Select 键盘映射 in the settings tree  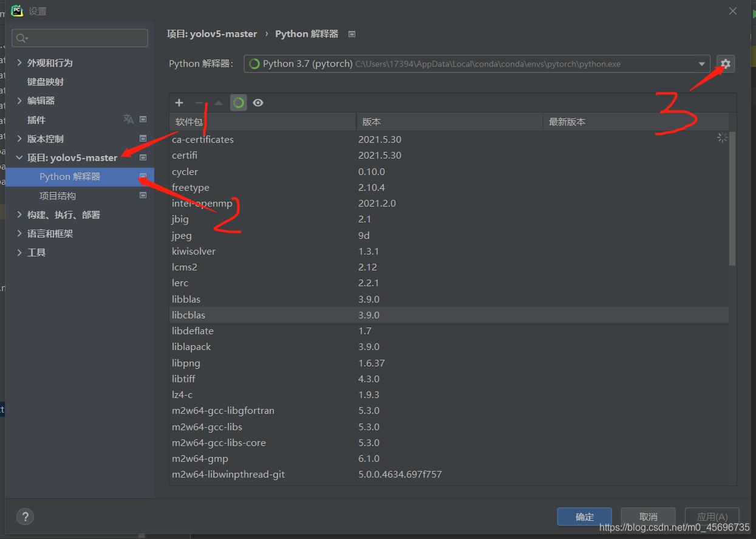pyautogui.click(x=46, y=81)
